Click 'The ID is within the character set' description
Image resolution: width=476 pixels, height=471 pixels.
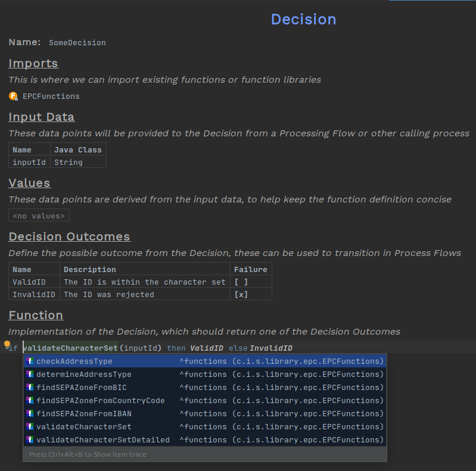145,282
